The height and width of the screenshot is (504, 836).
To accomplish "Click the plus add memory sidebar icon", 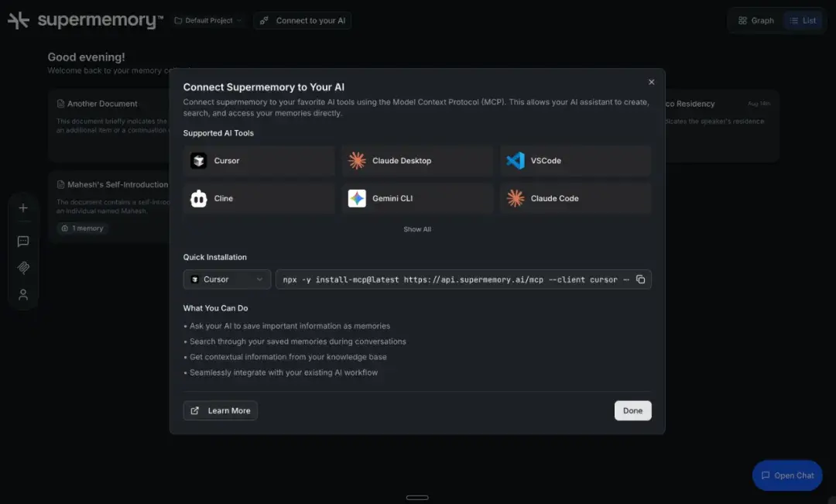I will click(x=23, y=208).
